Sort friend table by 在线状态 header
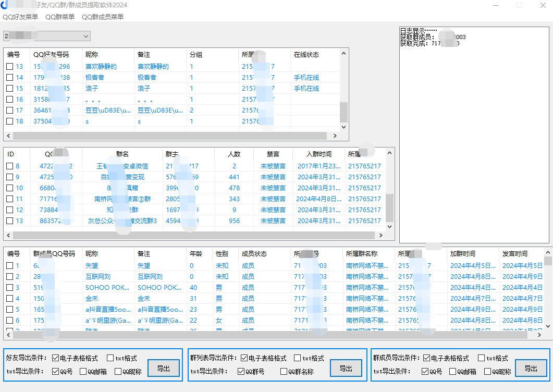The height and width of the screenshot is (392, 553). [x=315, y=54]
